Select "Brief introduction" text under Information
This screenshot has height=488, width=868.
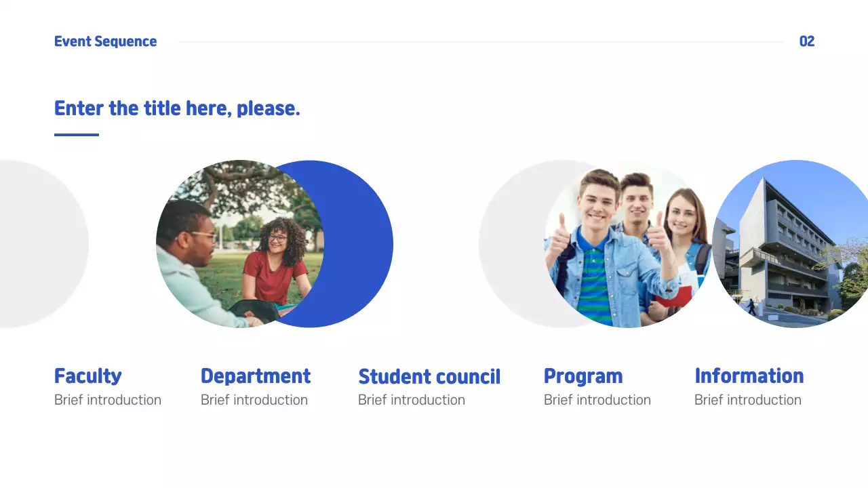point(748,400)
